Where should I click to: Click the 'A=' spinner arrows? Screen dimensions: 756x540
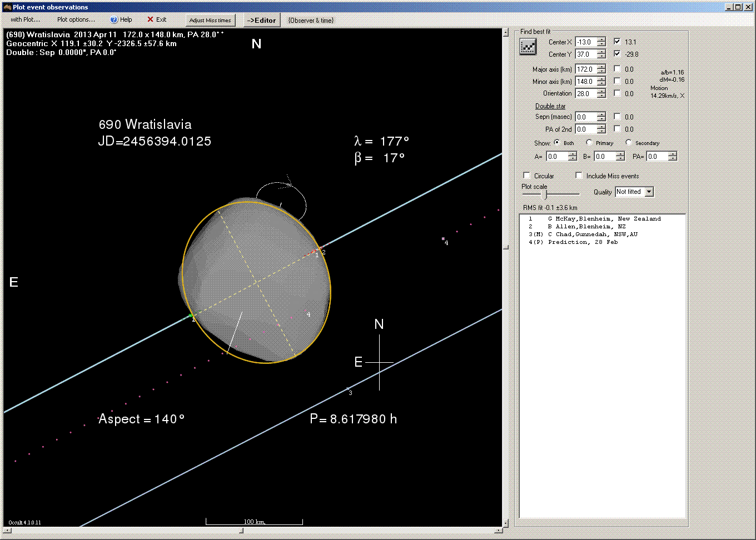pos(572,157)
